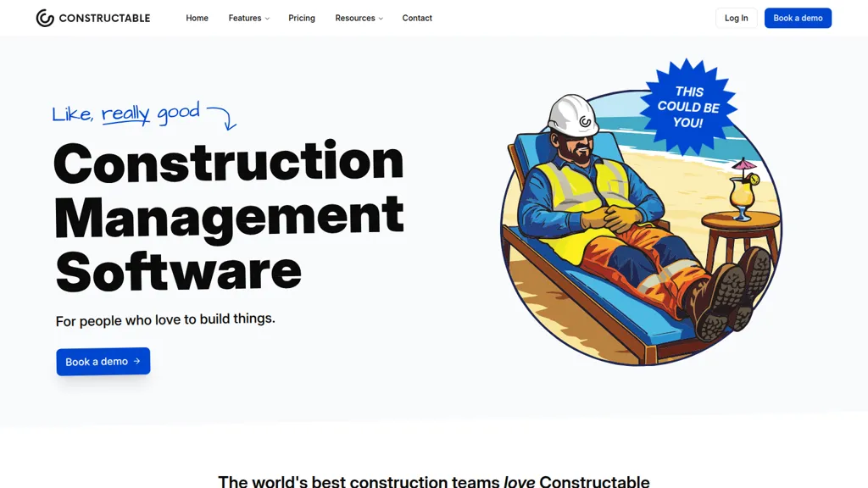
Task: Click the Log In button
Action: coord(737,19)
